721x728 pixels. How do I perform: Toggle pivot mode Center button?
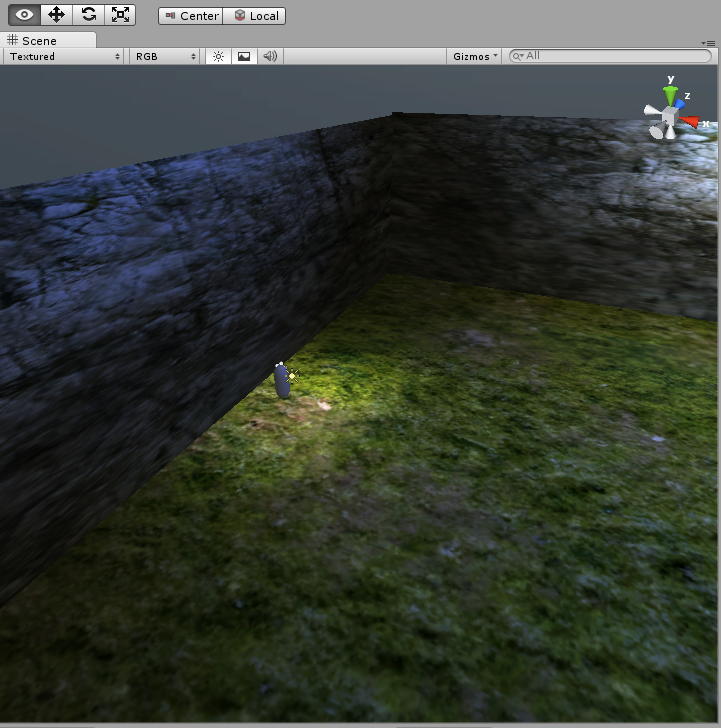190,16
